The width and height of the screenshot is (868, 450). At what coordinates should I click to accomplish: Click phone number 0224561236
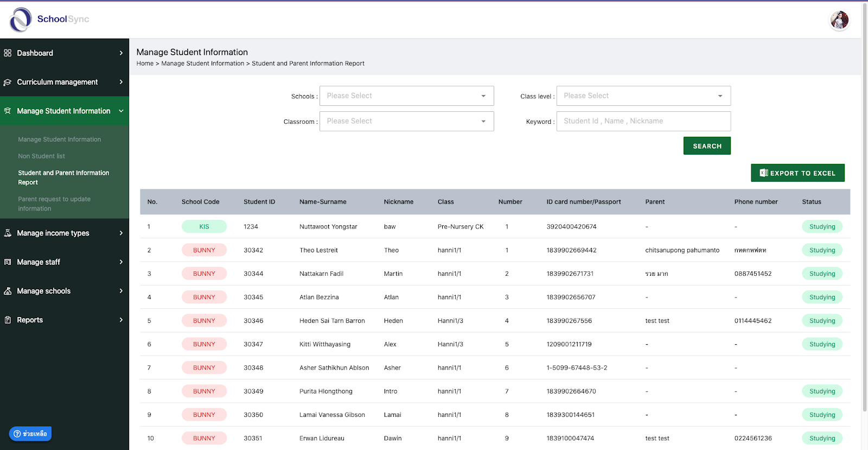753,439
